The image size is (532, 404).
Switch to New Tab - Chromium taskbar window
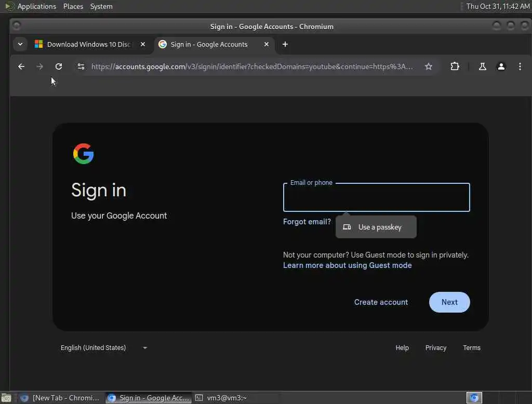pos(60,398)
